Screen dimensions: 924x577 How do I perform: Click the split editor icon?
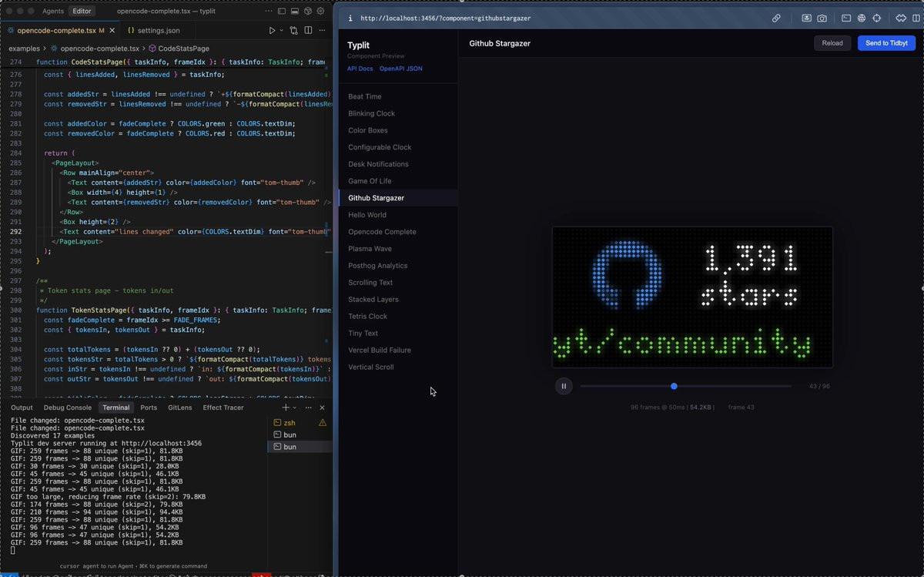pyautogui.click(x=308, y=31)
